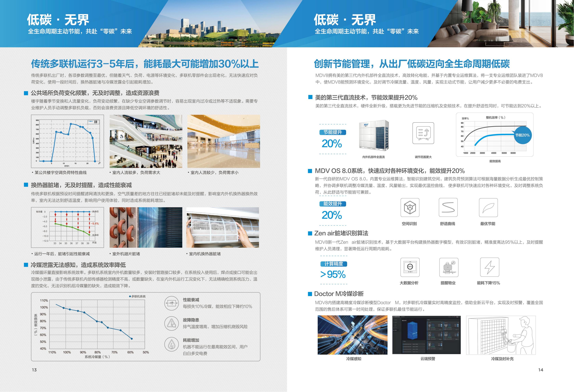Click the 舒适曲线 S-curve icon
This screenshot has width=574, height=392.
coord(448,208)
